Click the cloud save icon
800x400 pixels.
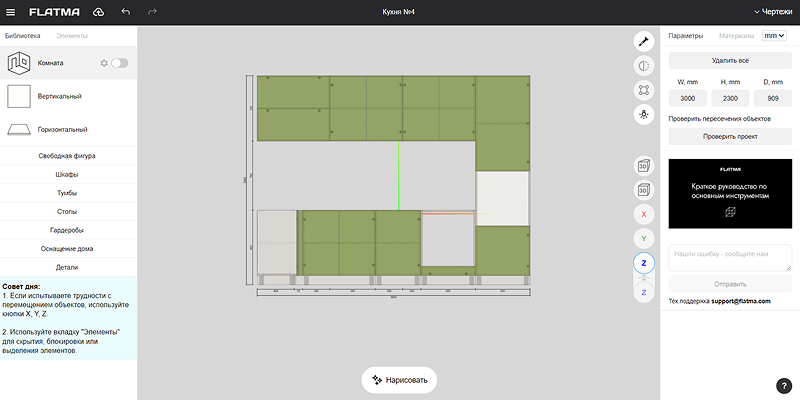pos(98,12)
